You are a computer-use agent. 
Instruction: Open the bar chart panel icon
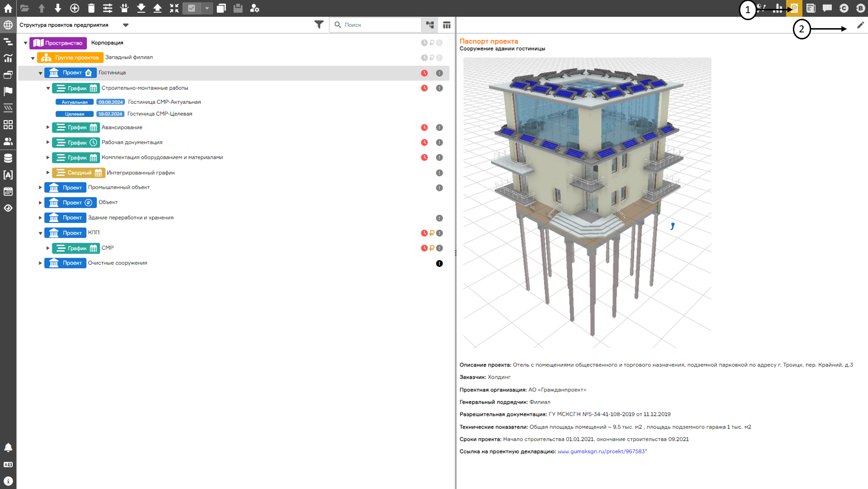pos(778,8)
